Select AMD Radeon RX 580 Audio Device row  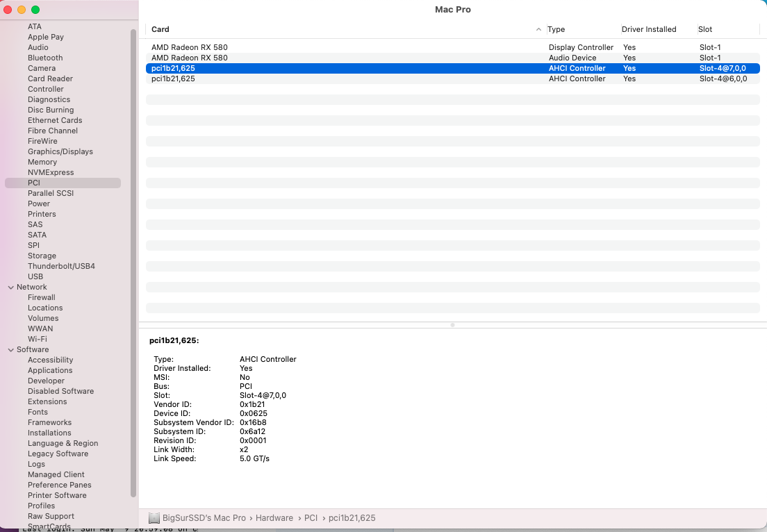(x=452, y=58)
